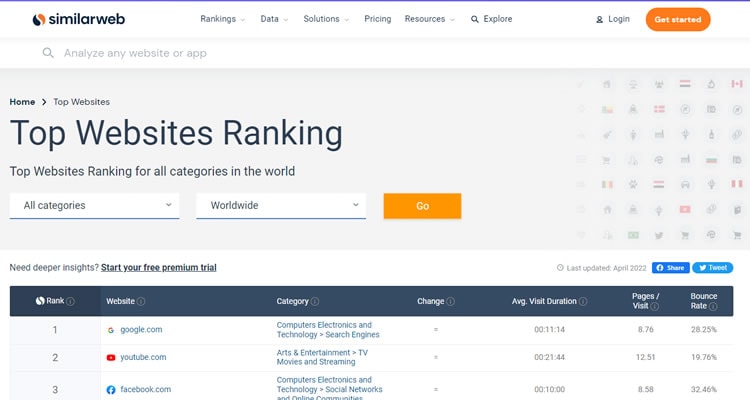This screenshot has width=750, height=400.
Task: Open the Worldwide country dropdown
Action: 281,206
